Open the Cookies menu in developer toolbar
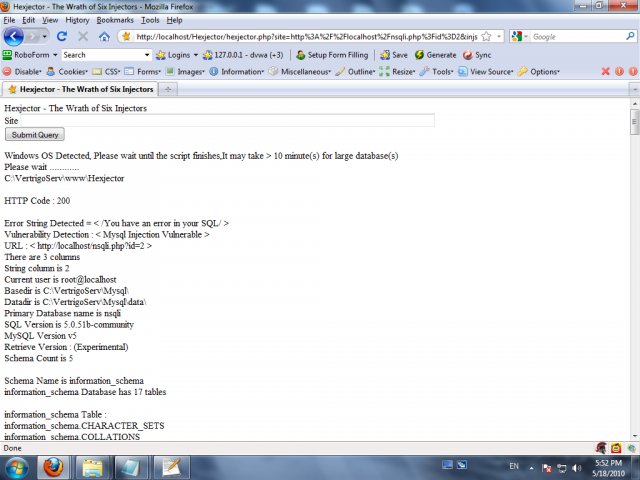Image resolution: width=640 pixels, height=480 pixels. click(x=67, y=71)
